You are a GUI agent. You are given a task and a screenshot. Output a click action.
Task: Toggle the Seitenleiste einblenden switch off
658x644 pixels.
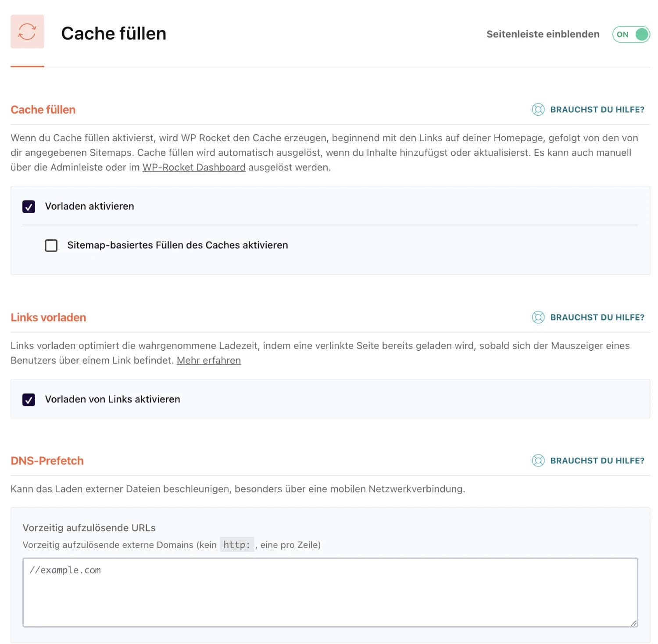pyautogui.click(x=631, y=34)
